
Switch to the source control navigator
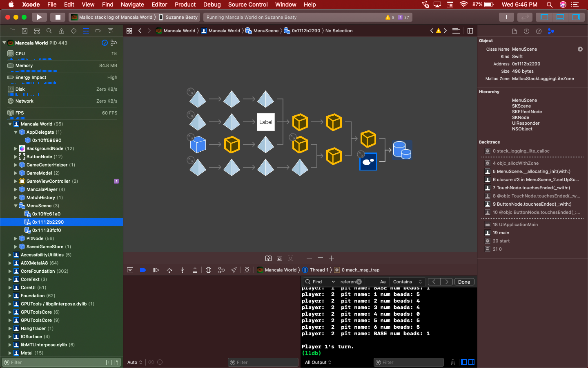24,31
